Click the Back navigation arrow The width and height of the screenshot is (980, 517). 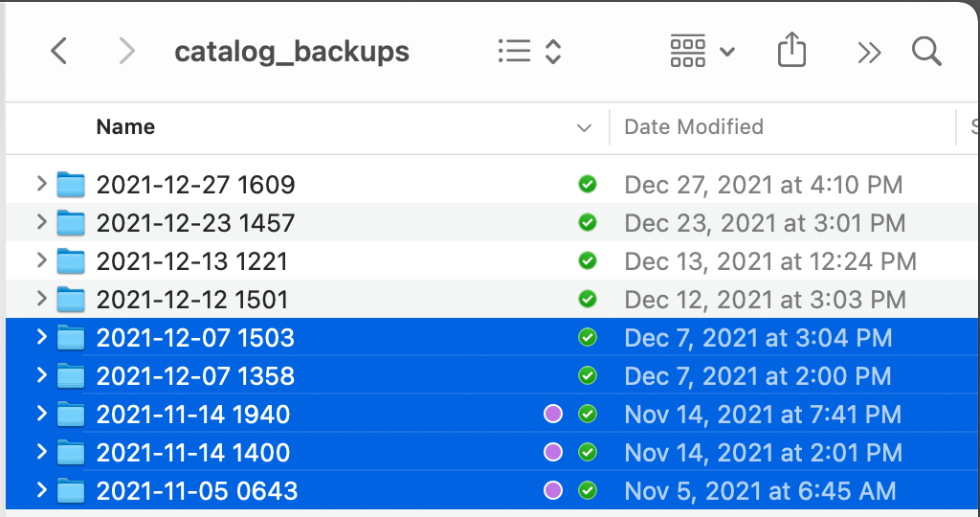59,52
